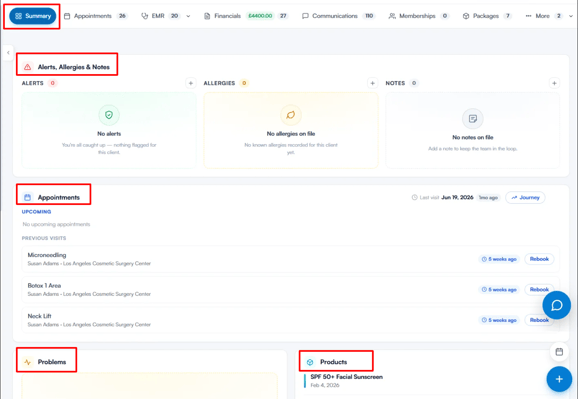Add a new alert with plus icon

click(x=191, y=83)
